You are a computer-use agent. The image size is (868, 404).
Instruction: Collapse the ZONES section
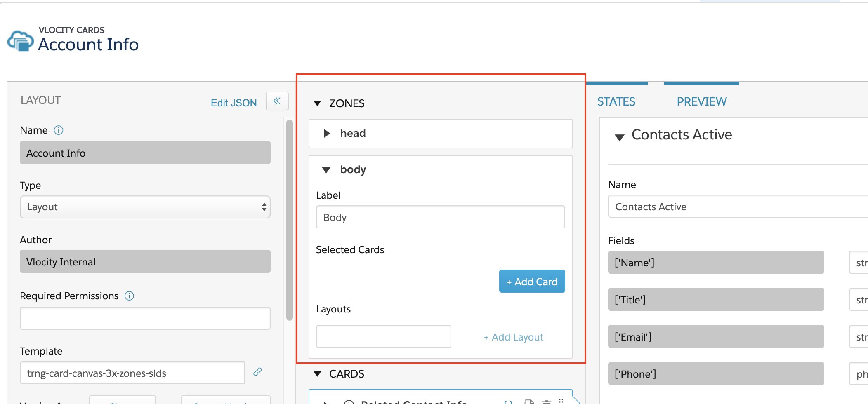[x=317, y=103]
